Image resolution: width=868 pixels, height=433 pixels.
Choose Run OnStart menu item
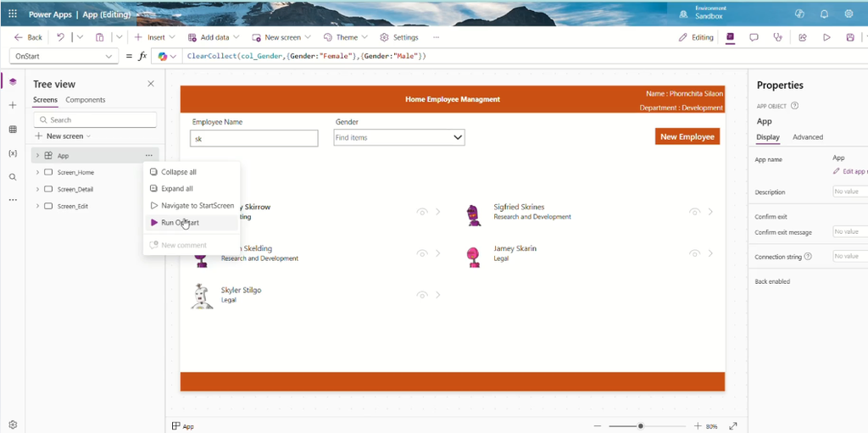pyautogui.click(x=192, y=223)
